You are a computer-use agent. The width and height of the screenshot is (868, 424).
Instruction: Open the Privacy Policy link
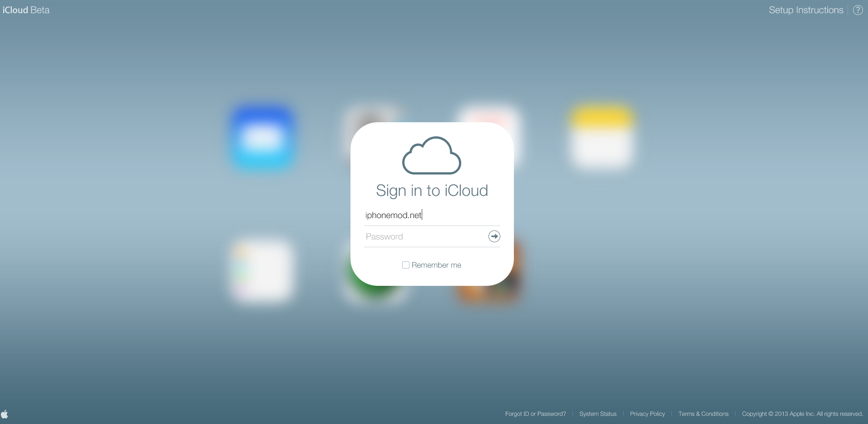[647, 414]
